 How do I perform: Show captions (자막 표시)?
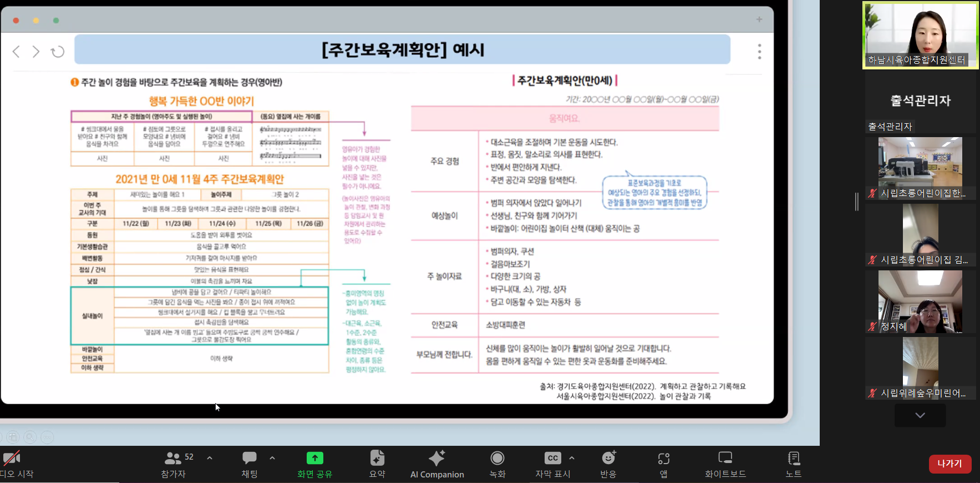pyautogui.click(x=552, y=464)
